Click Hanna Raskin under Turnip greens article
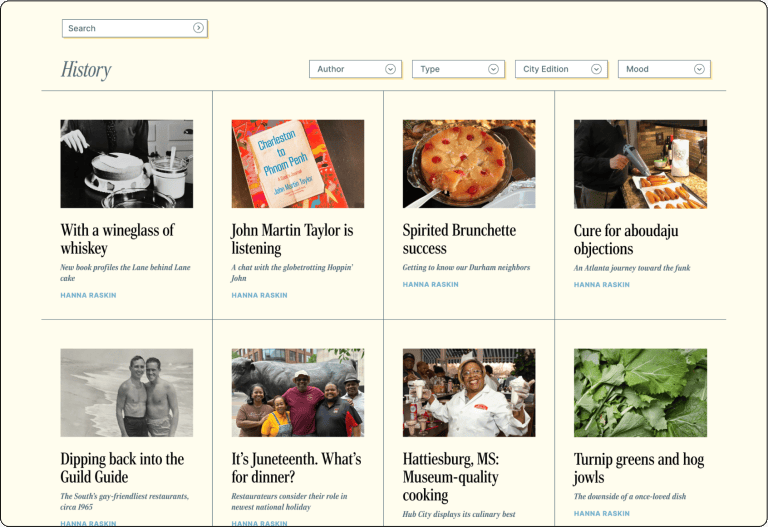This screenshot has width=768, height=527. tap(602, 513)
